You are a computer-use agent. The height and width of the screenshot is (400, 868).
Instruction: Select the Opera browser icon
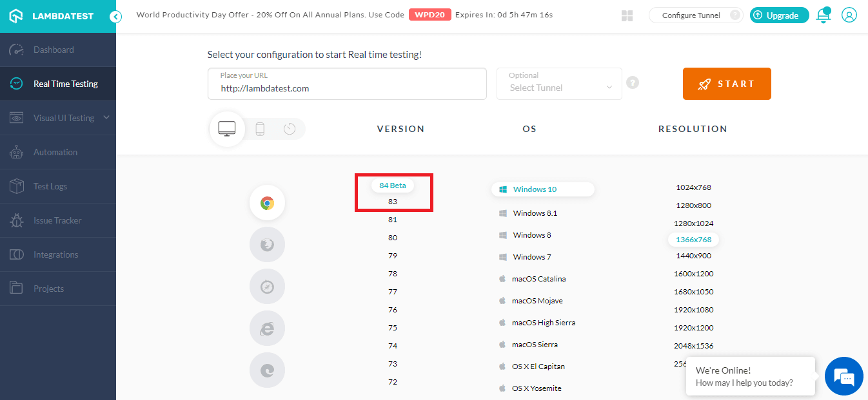click(267, 286)
